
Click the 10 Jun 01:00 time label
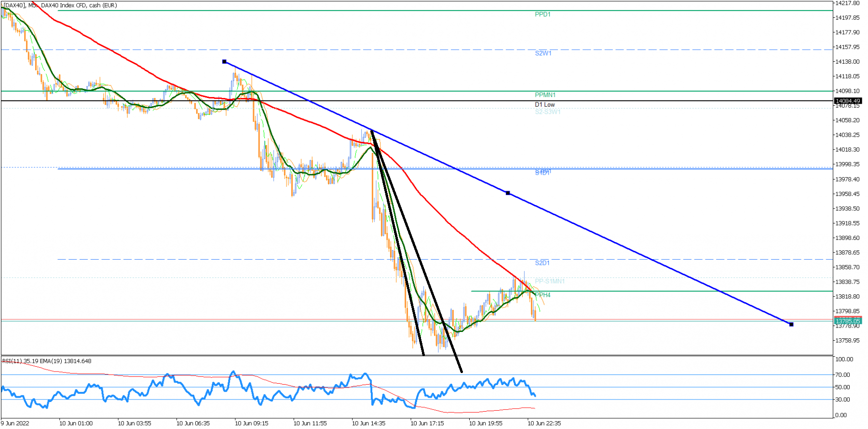tap(76, 423)
